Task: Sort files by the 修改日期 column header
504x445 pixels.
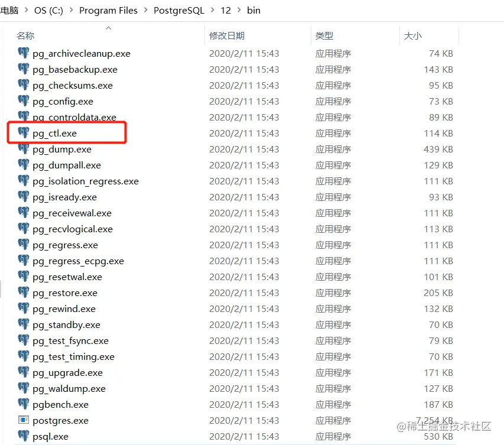Action: pyautogui.click(x=227, y=35)
